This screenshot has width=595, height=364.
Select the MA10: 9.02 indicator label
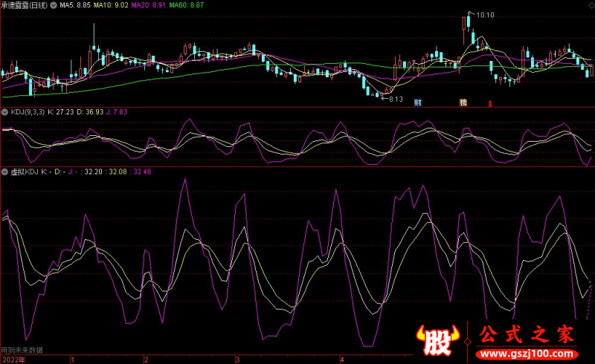tap(112, 4)
